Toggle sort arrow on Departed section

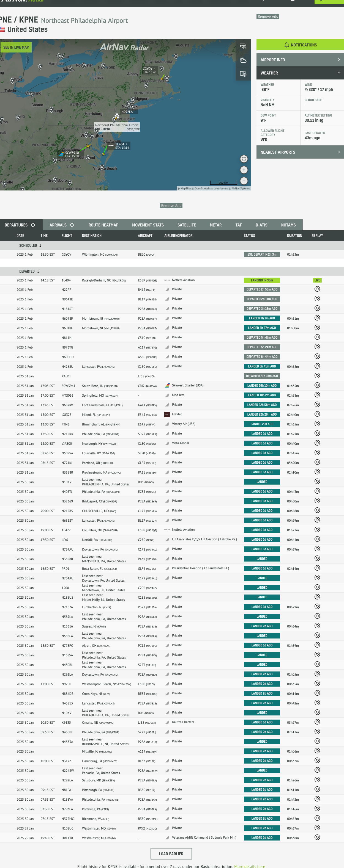click(38, 272)
